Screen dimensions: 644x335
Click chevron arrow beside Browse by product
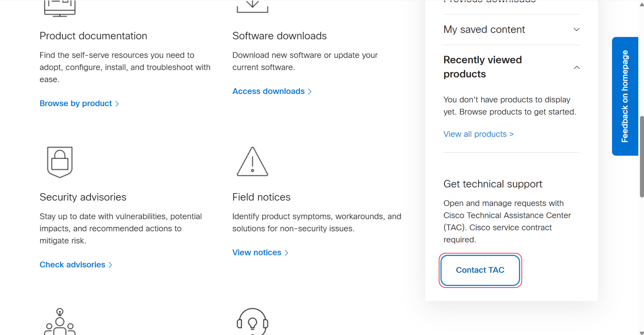pos(117,104)
